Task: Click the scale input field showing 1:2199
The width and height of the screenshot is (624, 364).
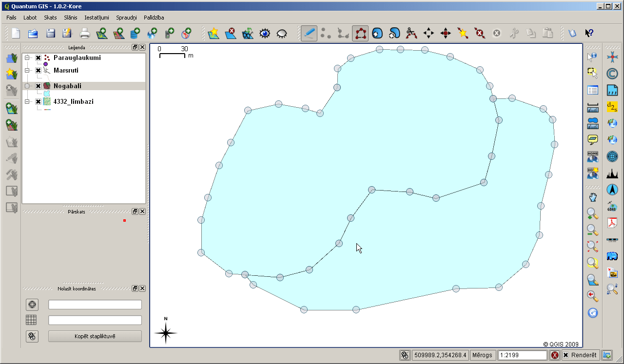Action: click(522, 355)
